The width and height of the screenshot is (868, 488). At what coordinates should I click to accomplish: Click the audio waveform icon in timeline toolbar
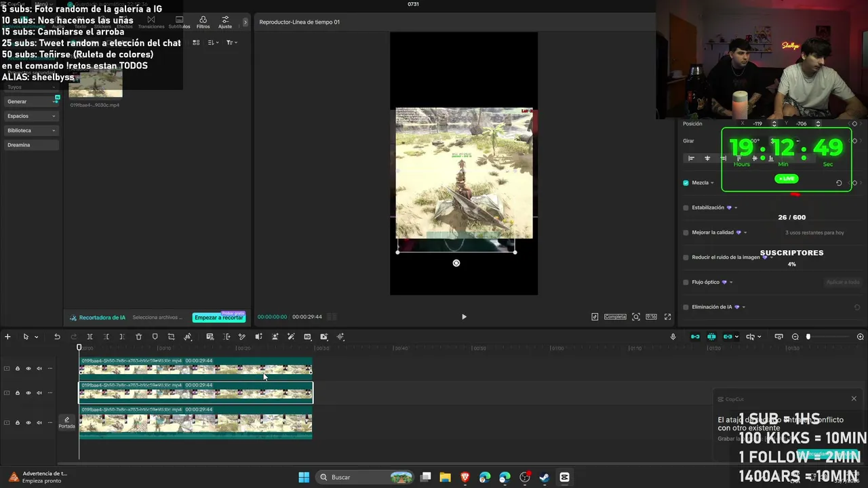point(340,337)
